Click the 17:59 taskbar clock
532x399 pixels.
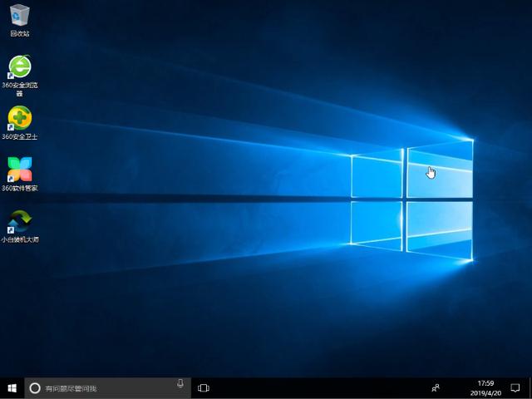click(485, 383)
